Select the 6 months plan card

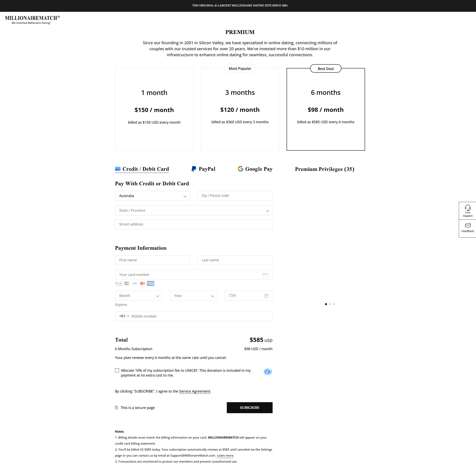325,109
